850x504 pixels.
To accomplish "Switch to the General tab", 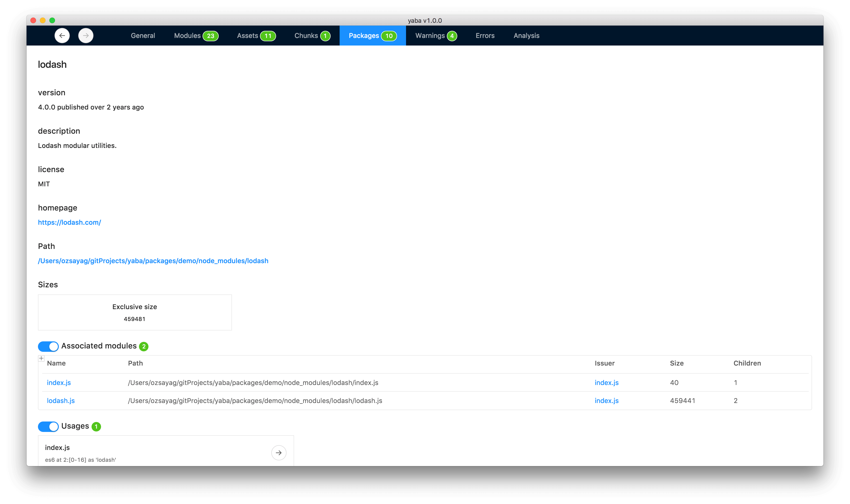I will (x=143, y=36).
